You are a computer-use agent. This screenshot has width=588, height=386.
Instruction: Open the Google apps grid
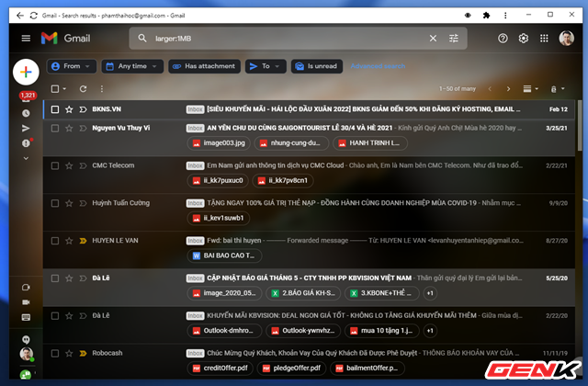point(544,39)
